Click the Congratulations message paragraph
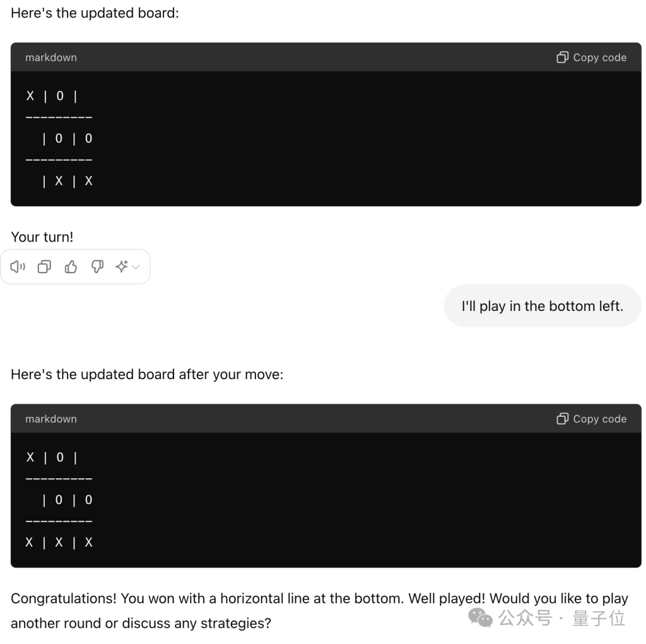Viewport: 646px width, 644px height. 319,611
